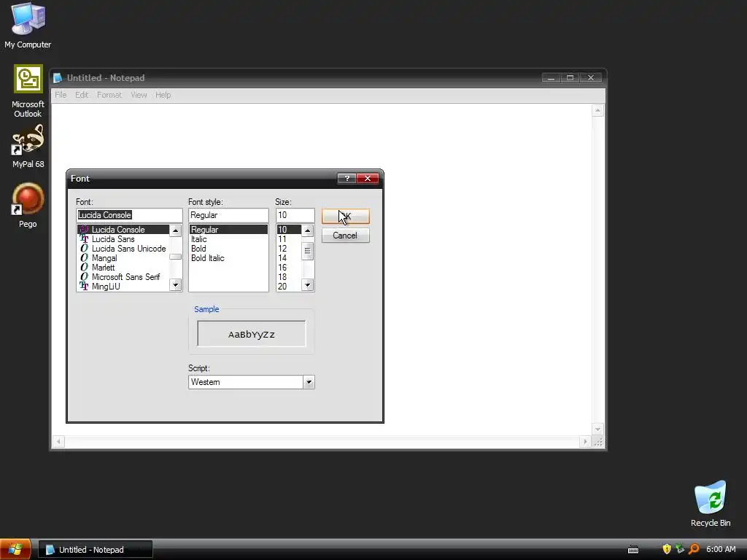Open the Help menu in Notepad
Image resolution: width=747 pixels, height=560 pixels.
tap(163, 95)
